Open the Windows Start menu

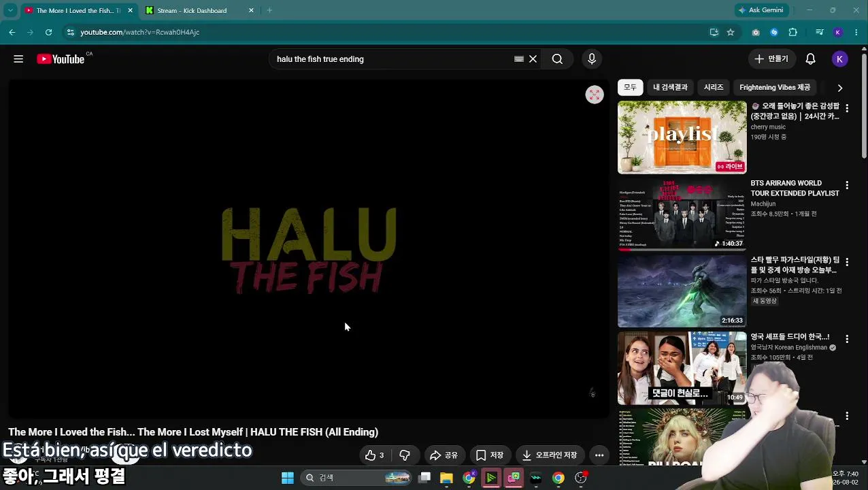(288, 478)
